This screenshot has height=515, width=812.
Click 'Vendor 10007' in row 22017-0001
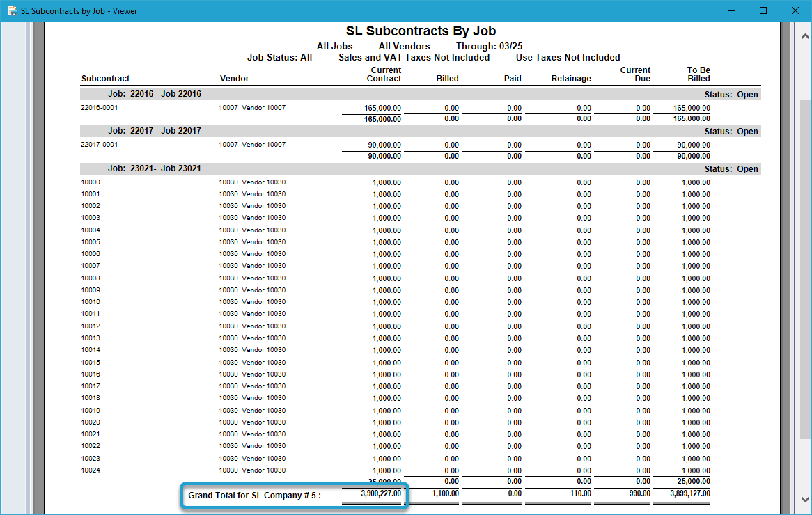tap(264, 144)
